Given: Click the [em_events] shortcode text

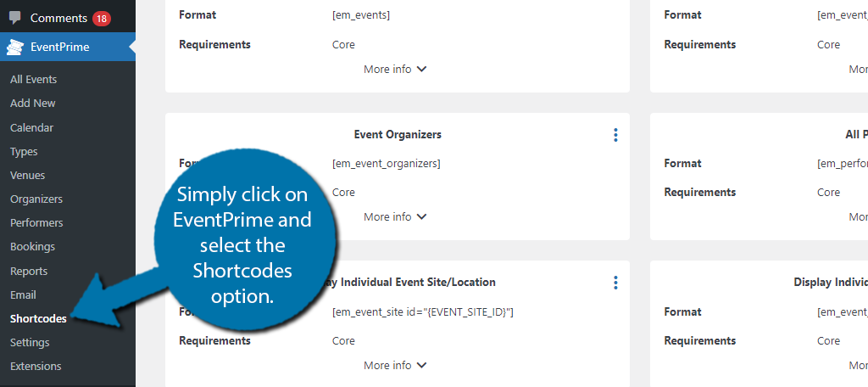Looking at the screenshot, I should [361, 15].
